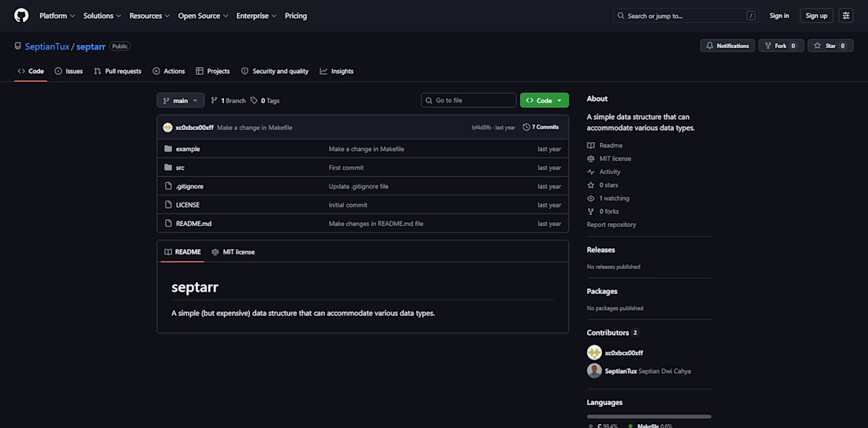Image resolution: width=868 pixels, height=428 pixels.
Task: Open commit hash bf4d8fb
Action: pyautogui.click(x=481, y=127)
